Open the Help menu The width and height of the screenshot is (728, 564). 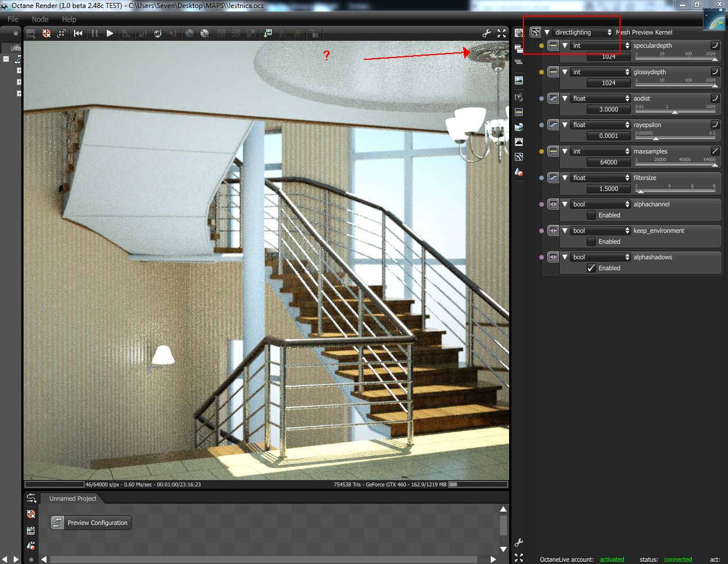point(69,19)
